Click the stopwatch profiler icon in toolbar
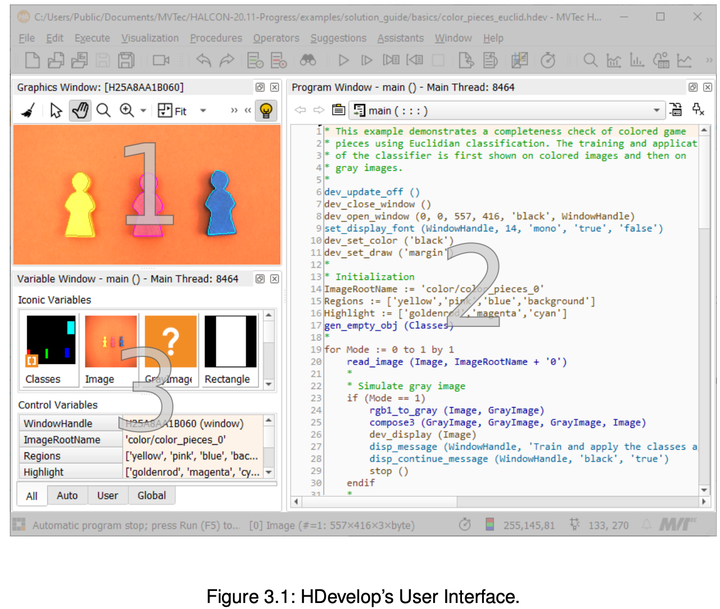 pyautogui.click(x=547, y=62)
